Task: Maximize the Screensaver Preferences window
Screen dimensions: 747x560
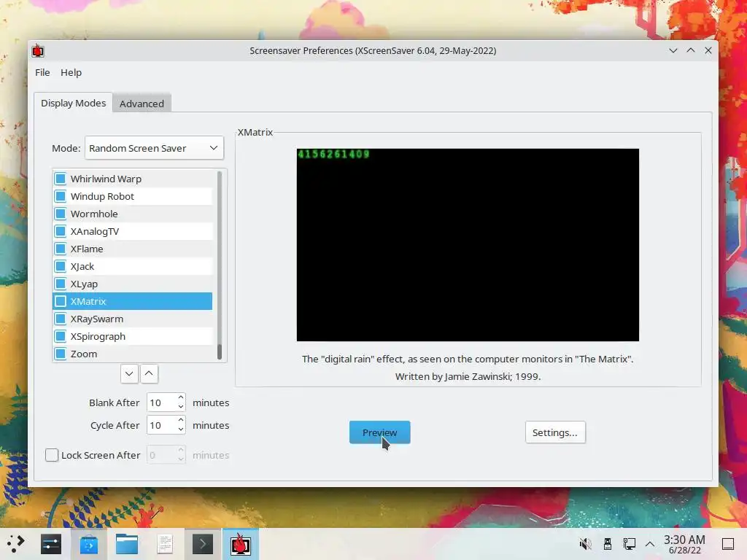Action: pyautogui.click(x=691, y=50)
